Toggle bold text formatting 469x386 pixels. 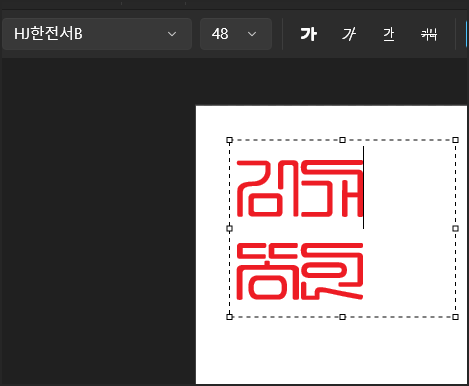click(x=309, y=34)
